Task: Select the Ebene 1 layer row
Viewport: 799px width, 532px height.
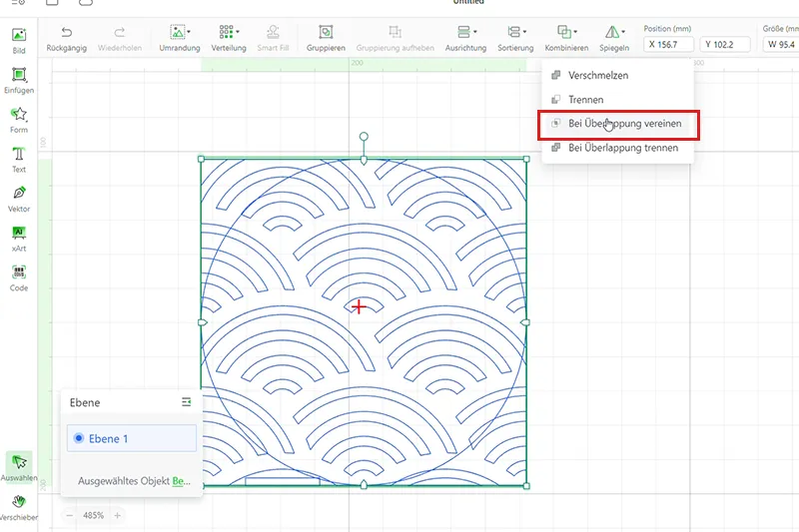Action: pos(132,438)
